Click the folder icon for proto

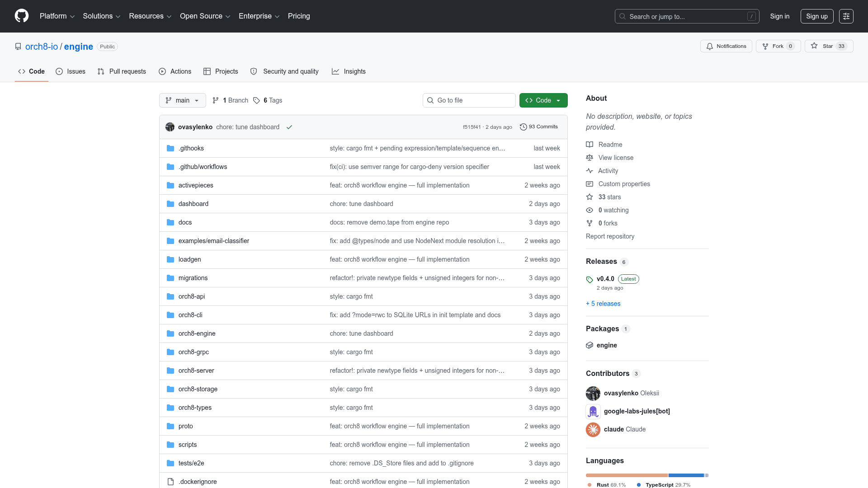coord(170,426)
